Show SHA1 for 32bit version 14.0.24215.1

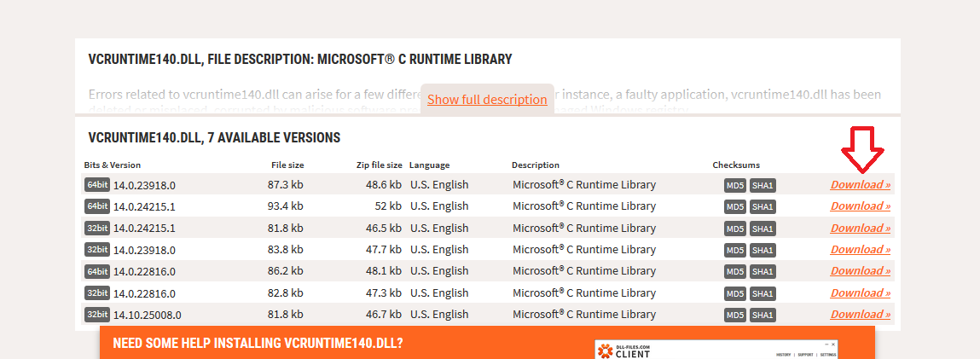click(763, 229)
